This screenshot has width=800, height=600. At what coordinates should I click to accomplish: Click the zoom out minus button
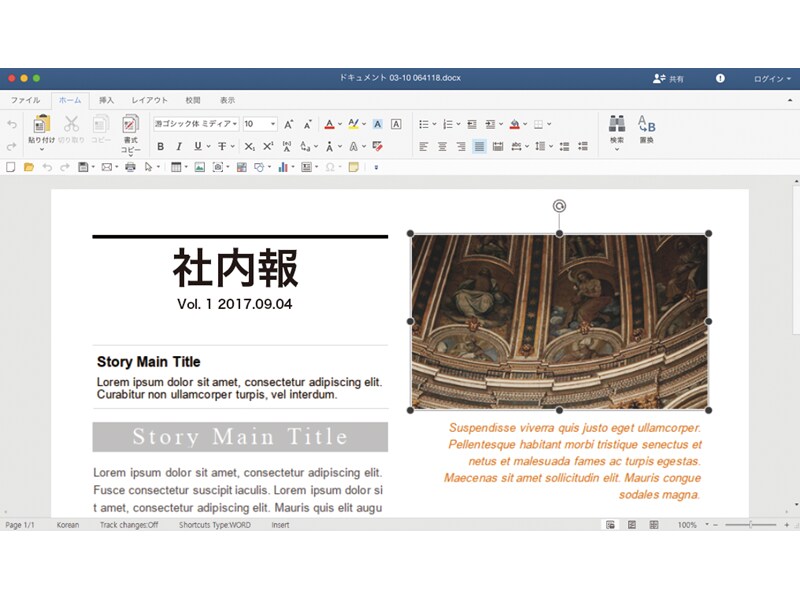point(715,525)
